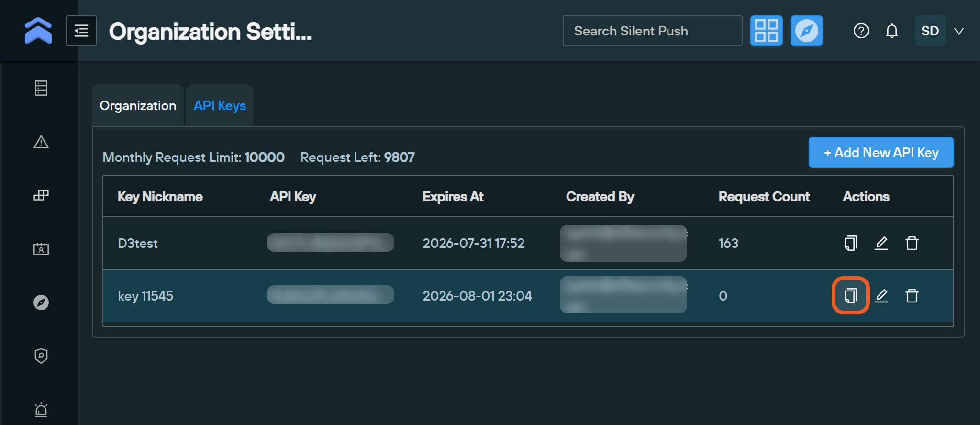Viewport: 980px width, 425px height.
Task: Open the alarm siren sidebar item
Action: [x=41, y=410]
